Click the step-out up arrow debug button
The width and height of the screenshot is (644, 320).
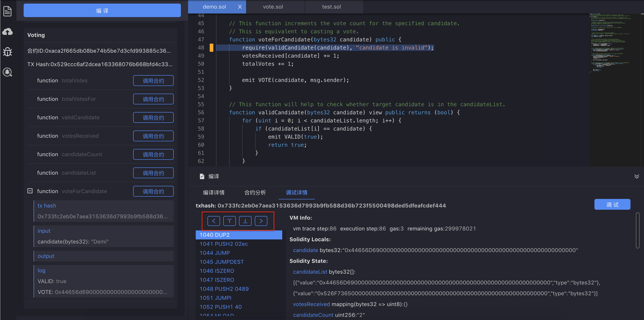(229, 221)
